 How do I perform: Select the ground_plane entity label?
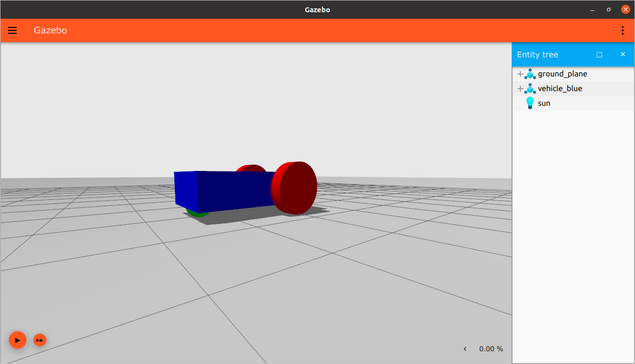pyautogui.click(x=562, y=74)
